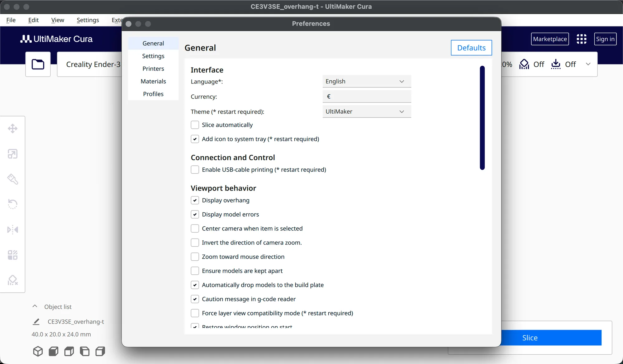This screenshot has height=364, width=623.
Task: Uncheck Display model errors option
Action: point(195,214)
